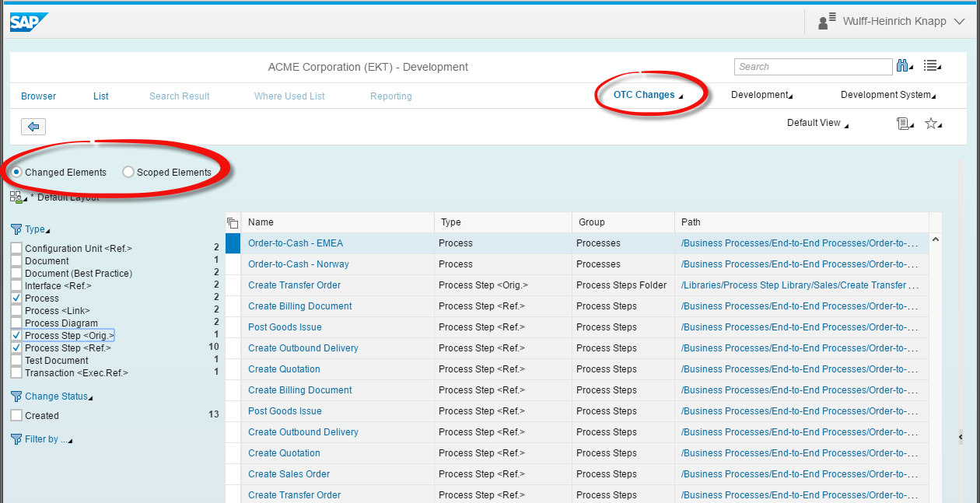Screen dimensions: 980x503
Task: Open the Where Used List tab
Action: [x=289, y=96]
